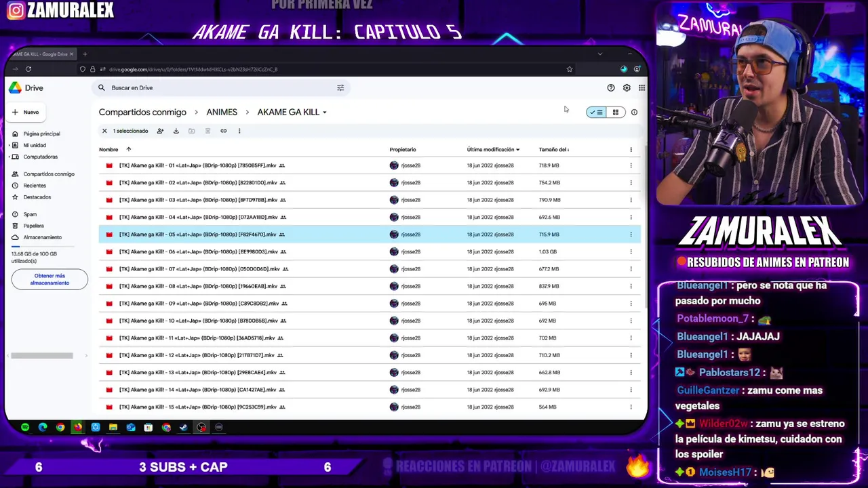Click the Tamaño del archivo column header
This screenshot has height=488, width=868.
553,150
